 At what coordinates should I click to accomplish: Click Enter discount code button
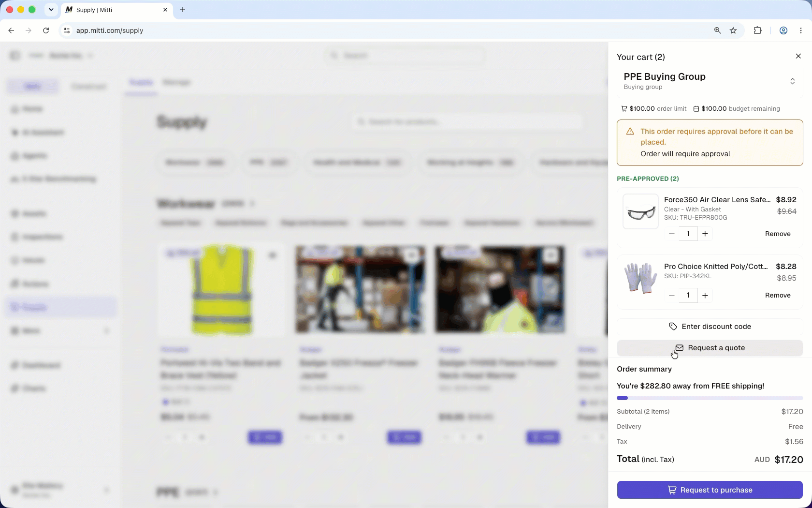pos(710,327)
